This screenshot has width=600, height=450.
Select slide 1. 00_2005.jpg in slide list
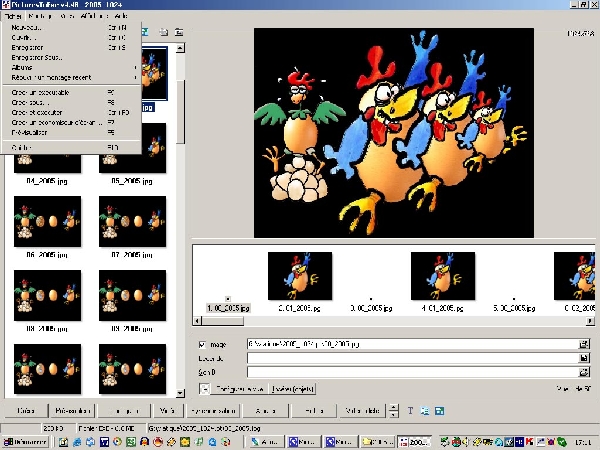(228, 308)
